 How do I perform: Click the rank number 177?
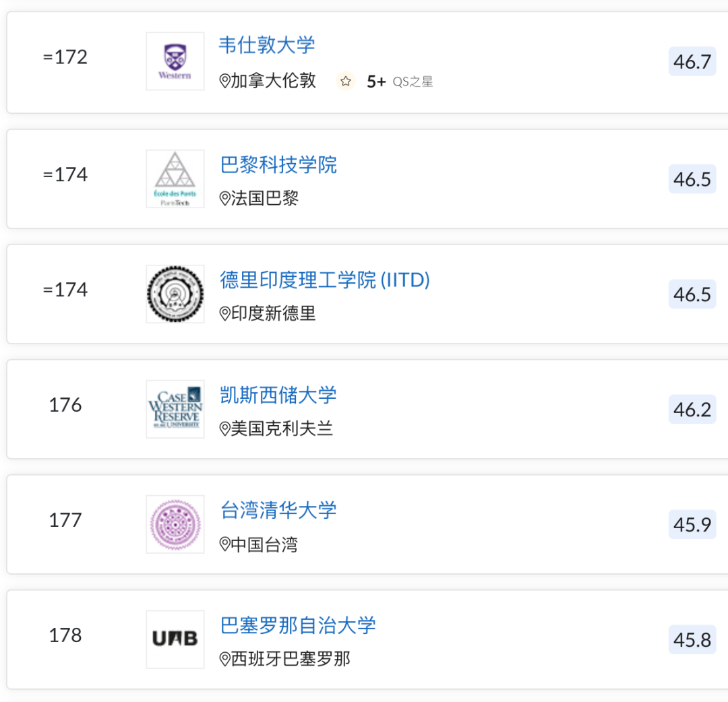point(65,520)
